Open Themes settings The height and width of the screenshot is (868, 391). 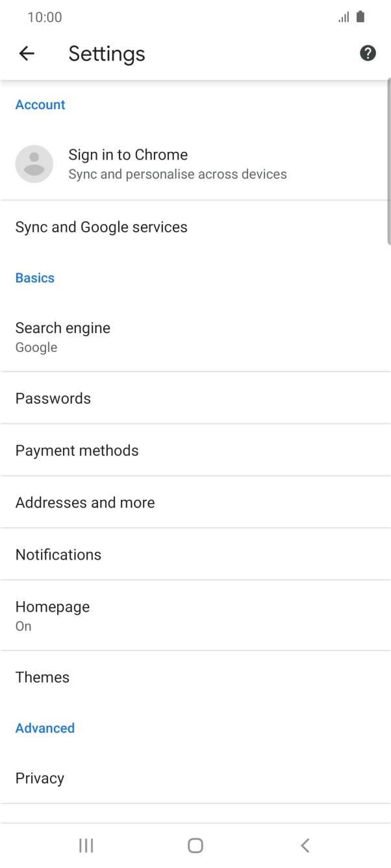tap(195, 677)
